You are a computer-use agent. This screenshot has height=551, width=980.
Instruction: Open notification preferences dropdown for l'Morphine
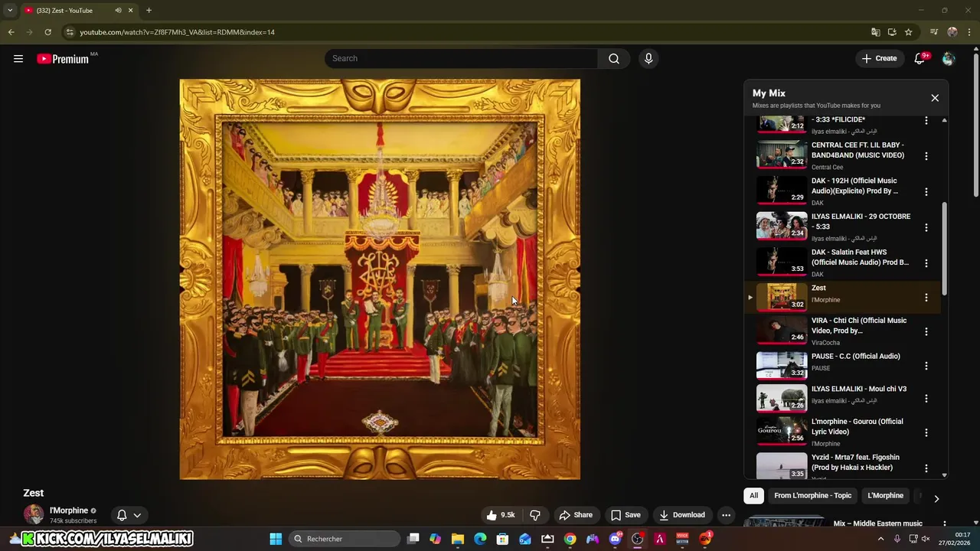click(x=129, y=515)
